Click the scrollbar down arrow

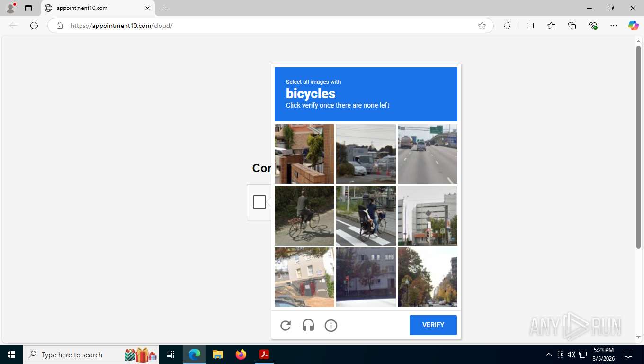click(x=638, y=337)
